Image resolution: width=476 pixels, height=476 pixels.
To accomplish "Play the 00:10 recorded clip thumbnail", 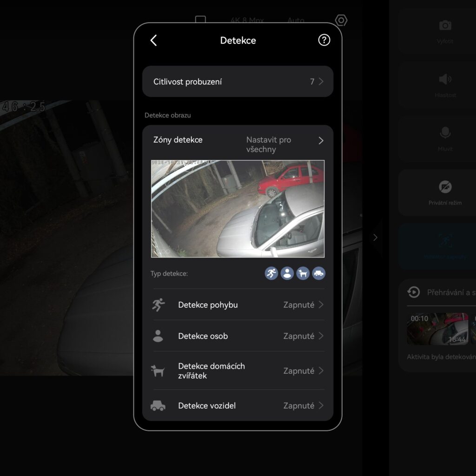I will point(437,329).
